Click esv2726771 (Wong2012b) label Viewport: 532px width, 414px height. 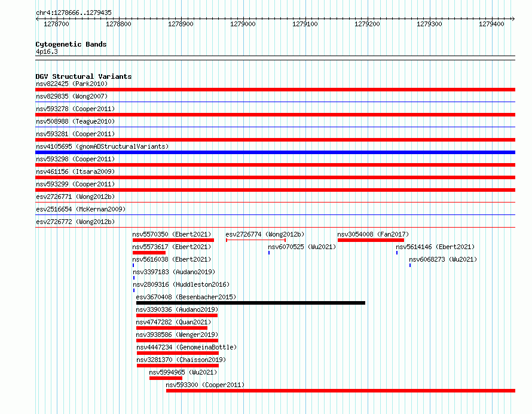coord(75,197)
